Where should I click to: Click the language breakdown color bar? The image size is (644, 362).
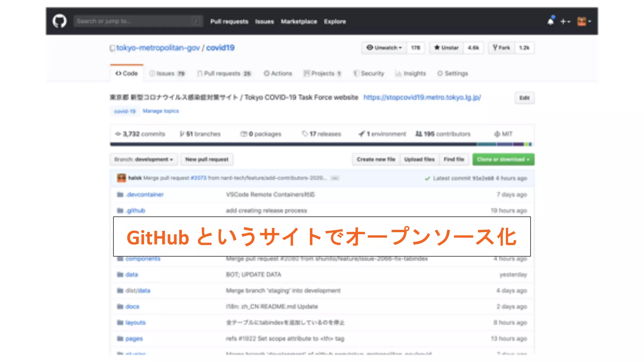click(x=322, y=144)
